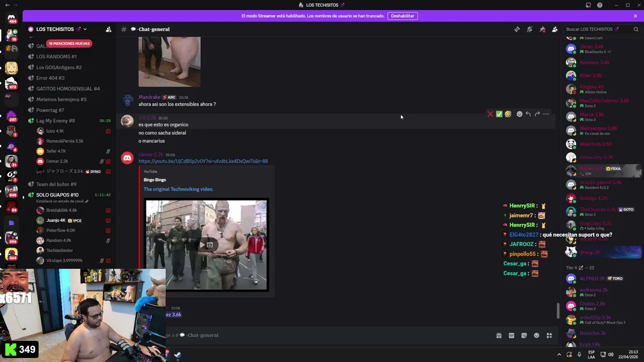Select voice user TechiesSenior
The height and width of the screenshot is (362, 644).
click(59, 250)
